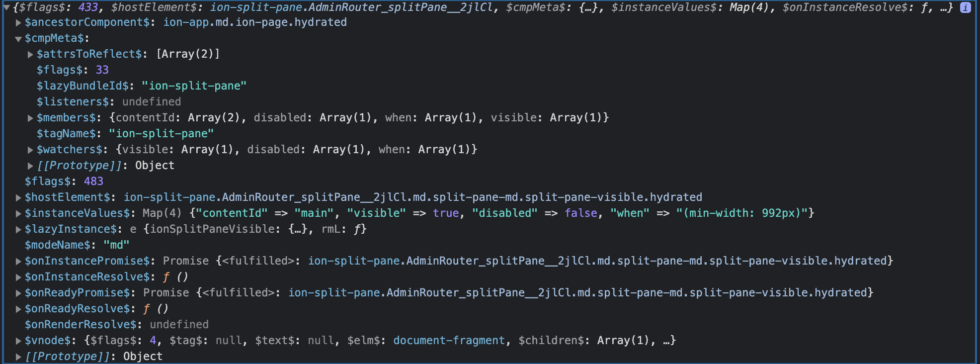The height and width of the screenshot is (364, 980).
Task: Click the $children$ Array(1) in $vnode$
Action: (x=623, y=341)
